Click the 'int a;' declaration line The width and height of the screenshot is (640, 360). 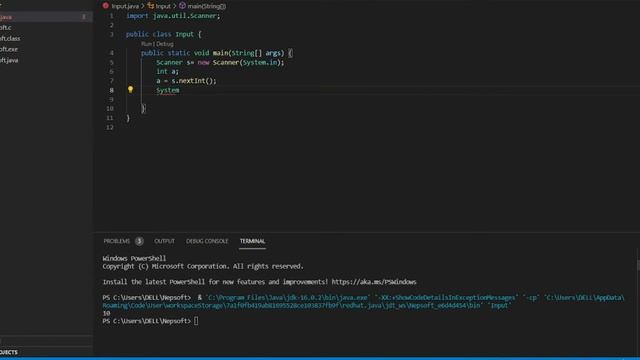(167, 71)
